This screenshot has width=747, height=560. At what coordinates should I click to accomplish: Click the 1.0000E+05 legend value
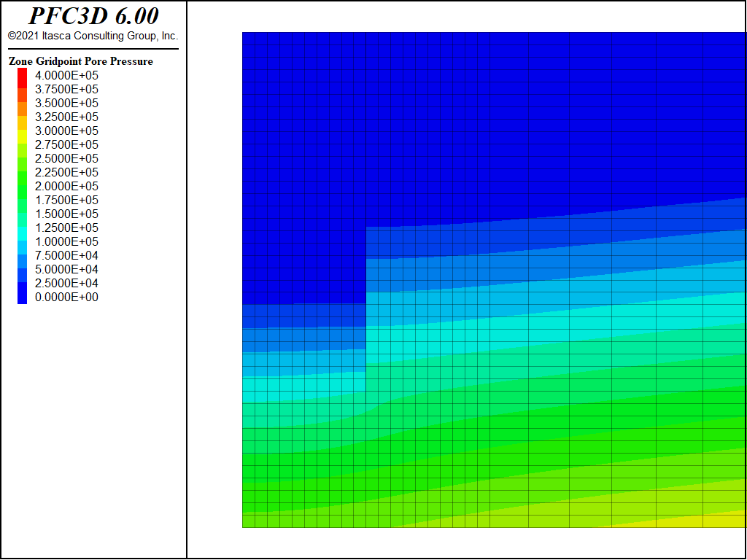tap(66, 241)
